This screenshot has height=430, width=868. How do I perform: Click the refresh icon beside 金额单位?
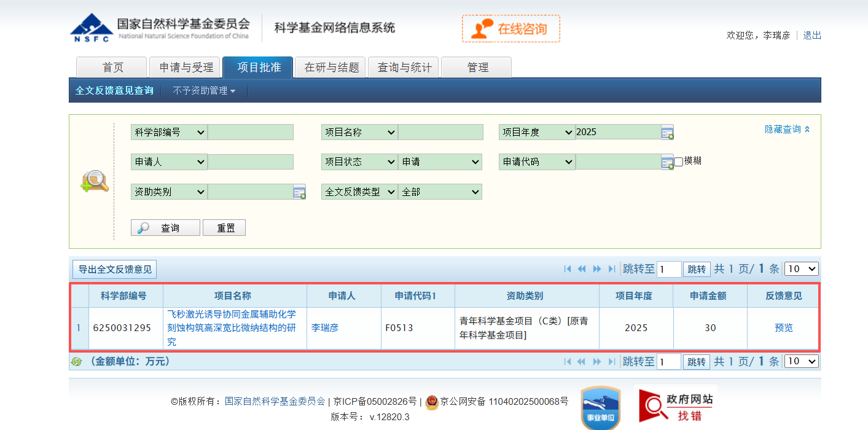(76, 361)
